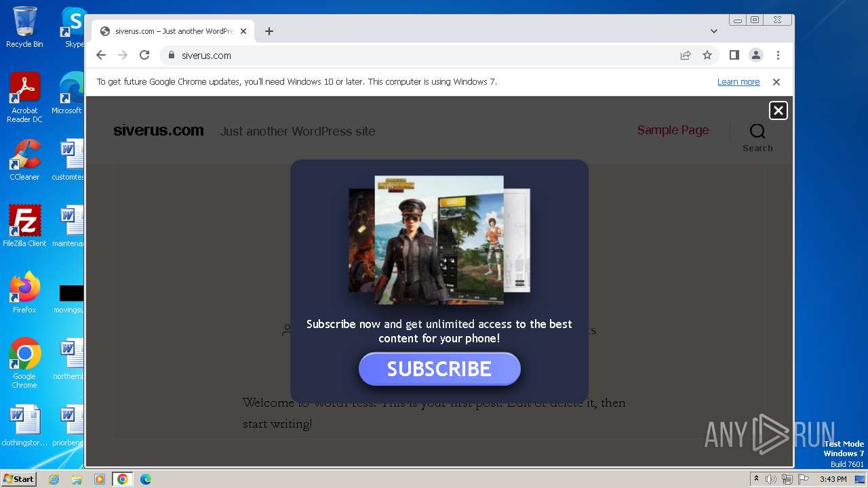
Task: Open Recycle Bin desktop icon
Action: [24, 27]
